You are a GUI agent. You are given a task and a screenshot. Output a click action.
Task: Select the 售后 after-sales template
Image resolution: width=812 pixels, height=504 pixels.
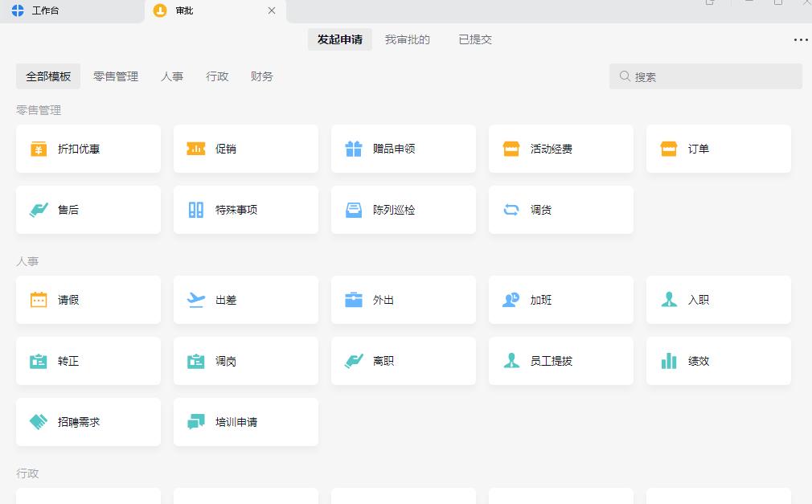[x=88, y=210]
